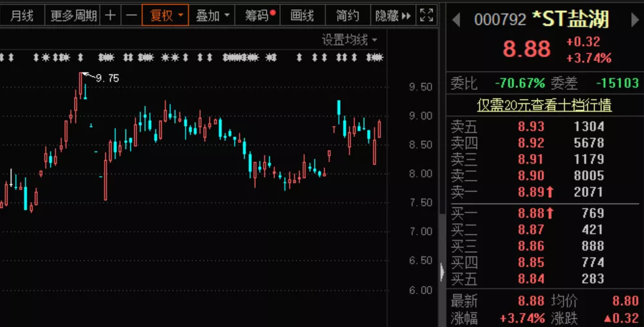The height and width of the screenshot is (327, 644).
Task: Open the 设置均线 dropdown
Action: click(x=350, y=40)
